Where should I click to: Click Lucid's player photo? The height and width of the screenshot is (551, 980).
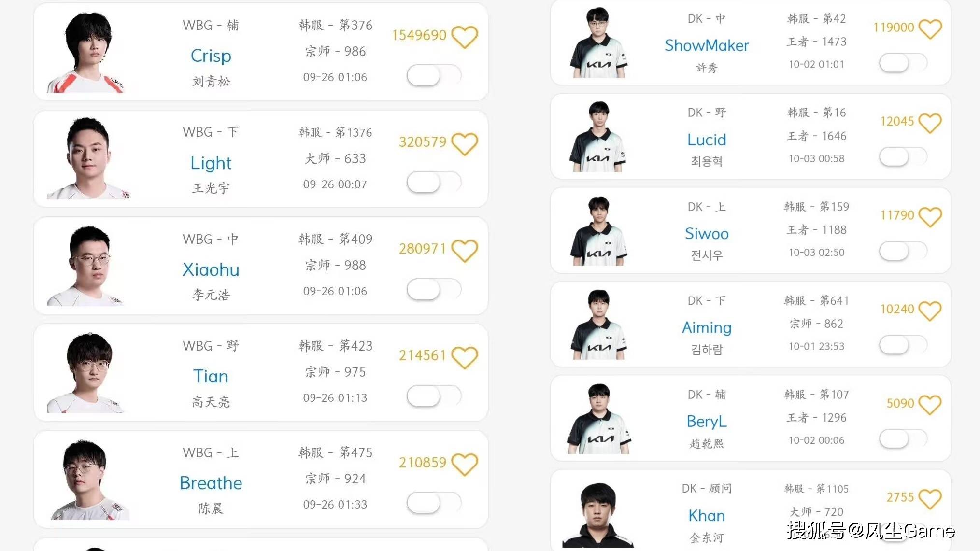tap(598, 137)
